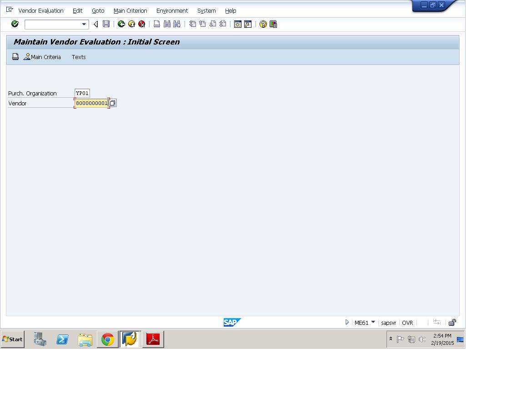Open the Environment menu
532x398 pixels.
pos(172,11)
